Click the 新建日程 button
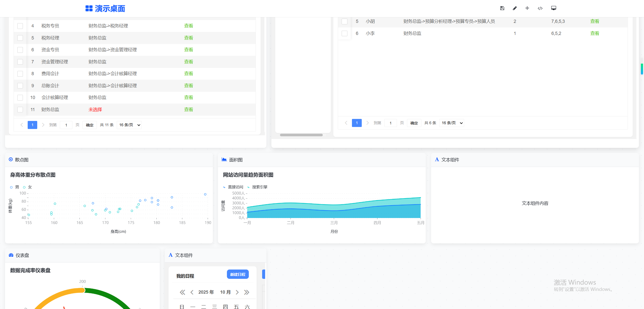Viewport: 644px width, 309px height. coord(238,274)
